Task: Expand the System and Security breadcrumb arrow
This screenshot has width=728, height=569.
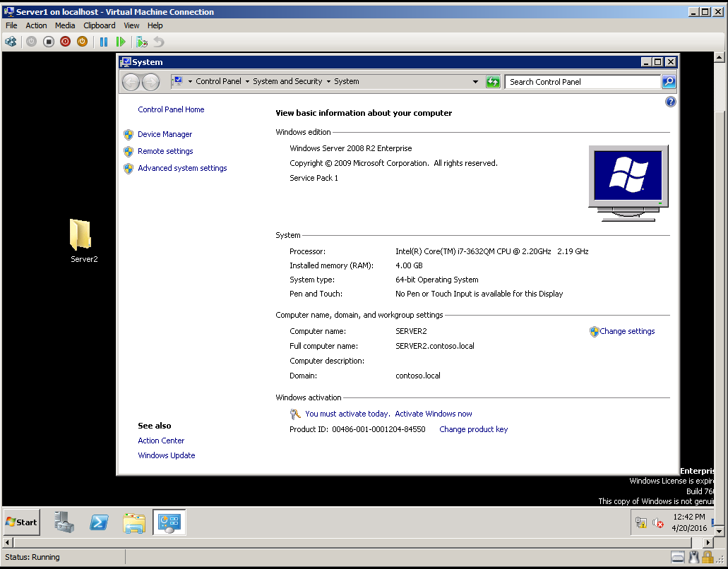Action: (328, 82)
